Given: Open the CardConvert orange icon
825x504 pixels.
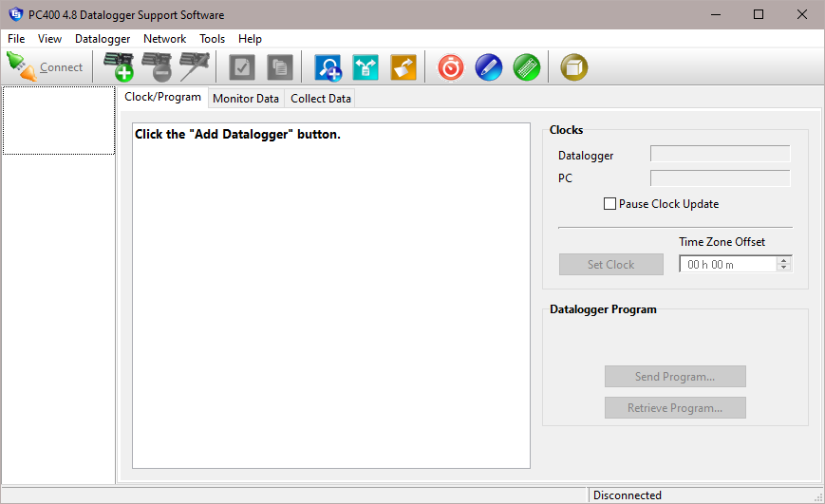Looking at the screenshot, I should pyautogui.click(x=403, y=66).
